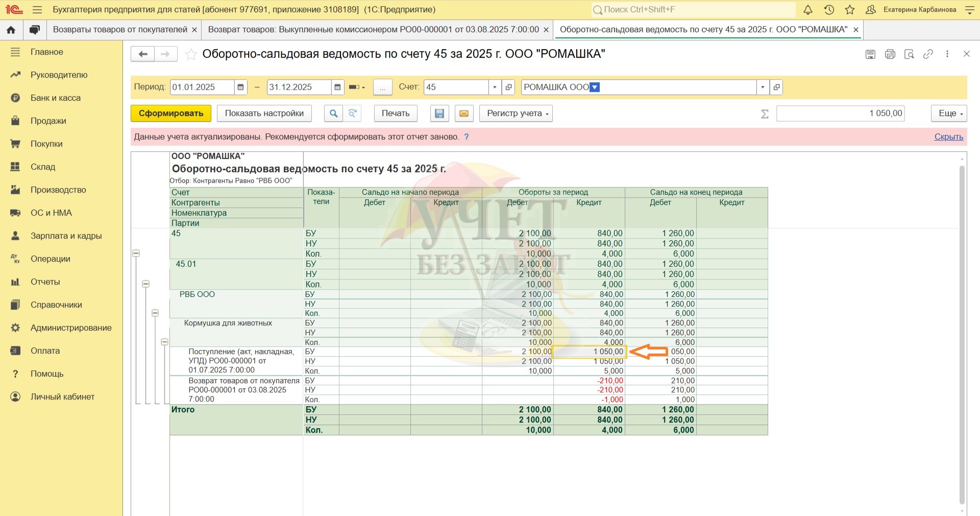The height and width of the screenshot is (516, 980).
Task: Collapse the РВБ ООО tree group
Action: (155, 313)
